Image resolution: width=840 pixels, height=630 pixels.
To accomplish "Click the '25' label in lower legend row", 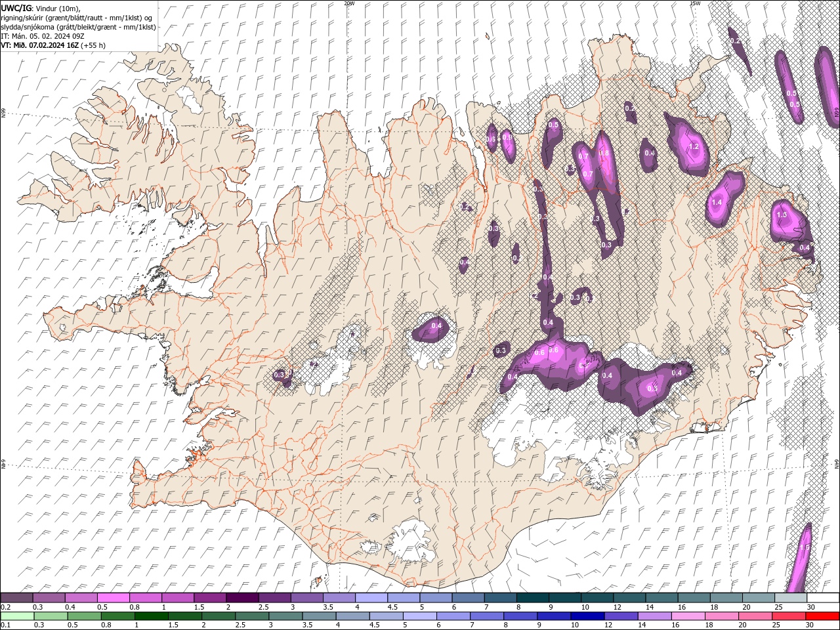I will pos(778,625).
